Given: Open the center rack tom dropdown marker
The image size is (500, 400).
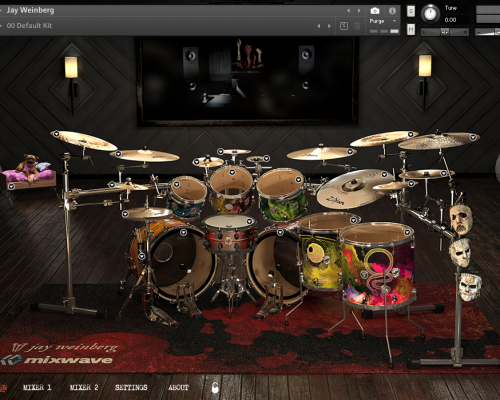Looking at the screenshot, I should [232, 172].
